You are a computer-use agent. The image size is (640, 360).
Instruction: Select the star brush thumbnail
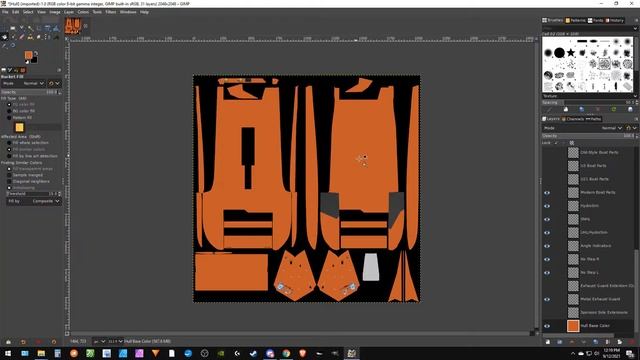point(571,53)
